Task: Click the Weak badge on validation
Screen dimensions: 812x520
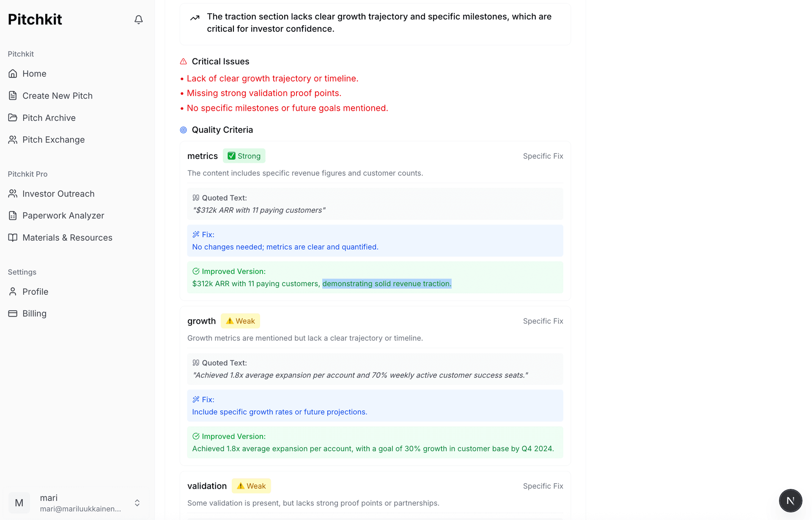Action: 251,486
